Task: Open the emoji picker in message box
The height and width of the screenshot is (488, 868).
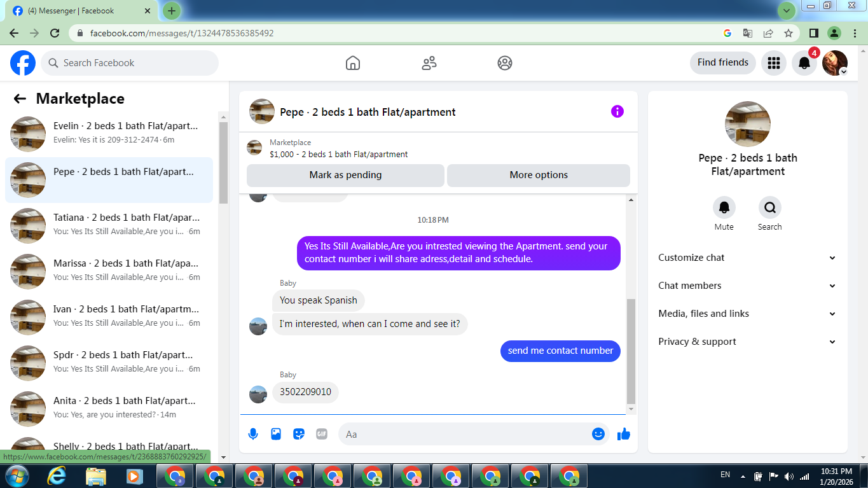Action: coord(598,434)
